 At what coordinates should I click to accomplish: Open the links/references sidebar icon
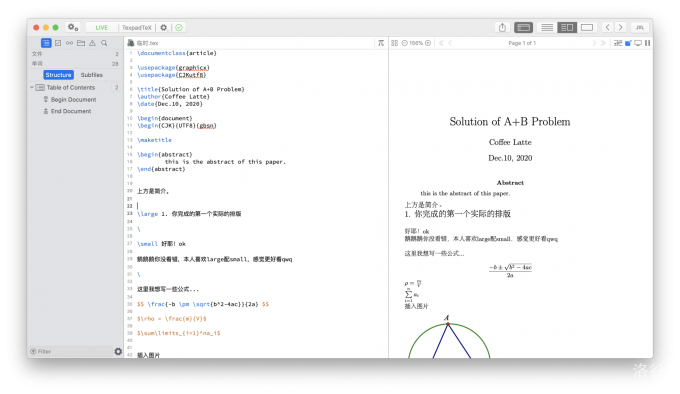click(69, 43)
